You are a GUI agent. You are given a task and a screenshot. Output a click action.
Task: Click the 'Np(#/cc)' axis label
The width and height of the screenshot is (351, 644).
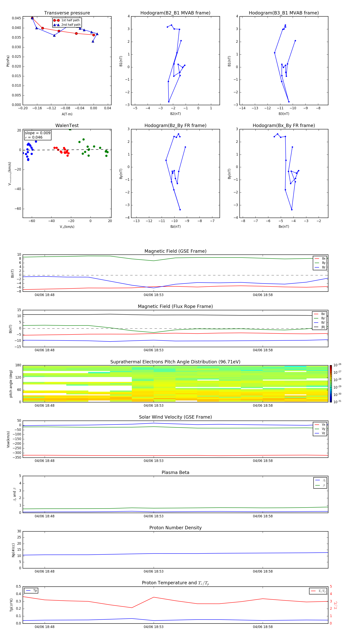pyautogui.click(x=13, y=550)
